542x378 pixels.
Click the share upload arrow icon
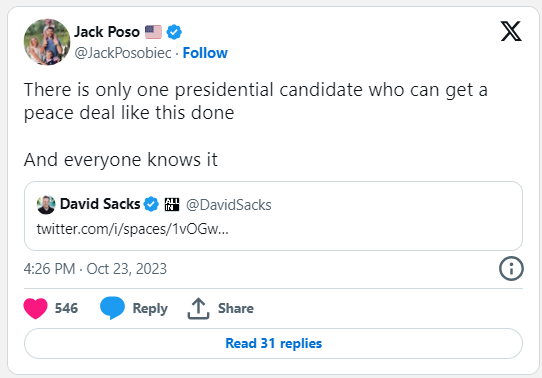[198, 308]
